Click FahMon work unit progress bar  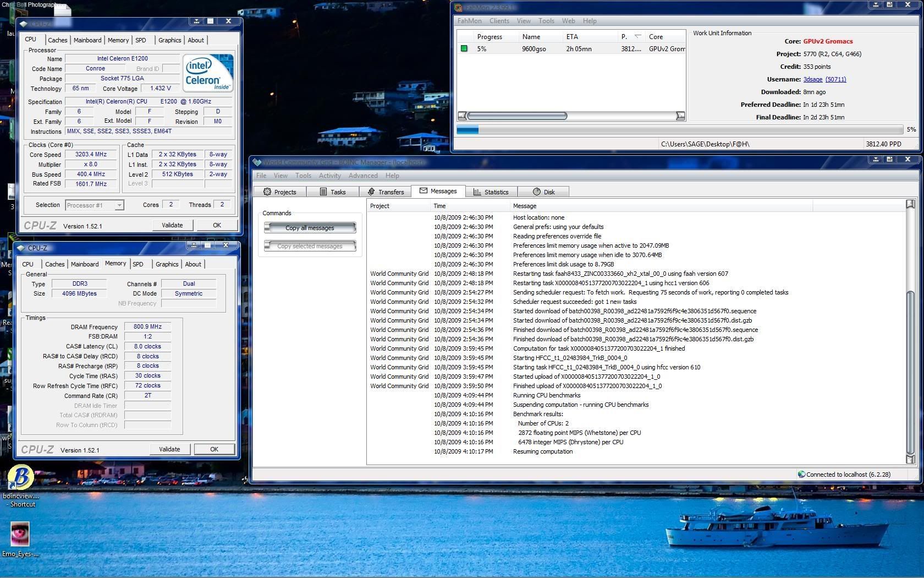click(680, 129)
